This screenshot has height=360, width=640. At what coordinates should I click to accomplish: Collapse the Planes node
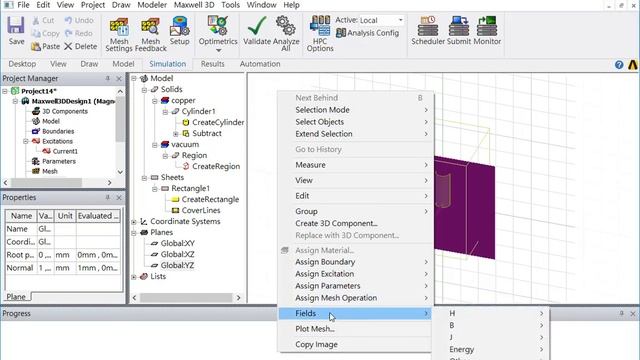pos(134,233)
